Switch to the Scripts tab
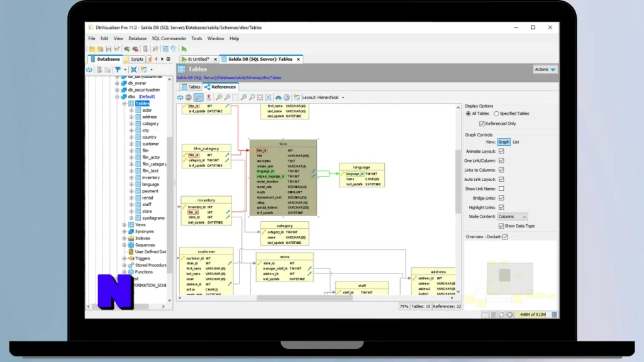Screen dimensions: 644x362 [x=134, y=59]
